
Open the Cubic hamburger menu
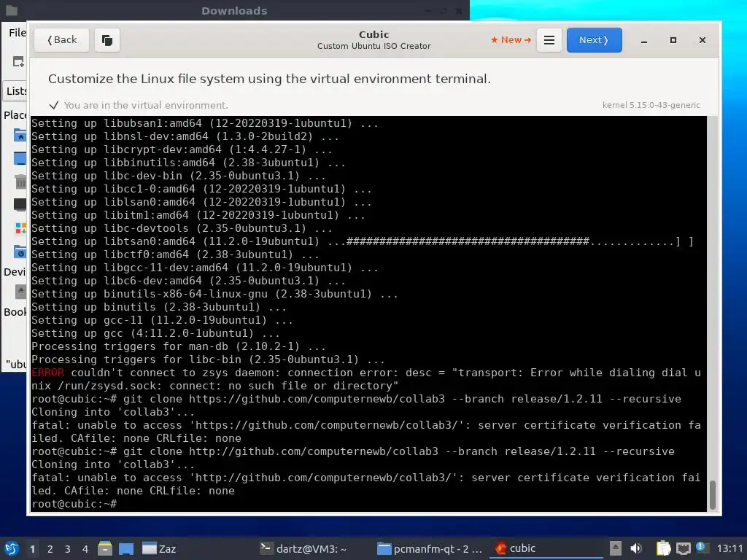pyautogui.click(x=549, y=40)
